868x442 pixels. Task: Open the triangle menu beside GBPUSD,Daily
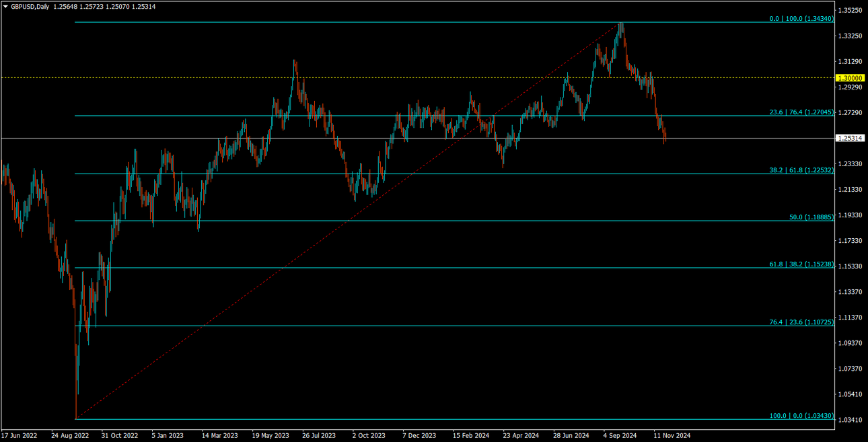5,6
